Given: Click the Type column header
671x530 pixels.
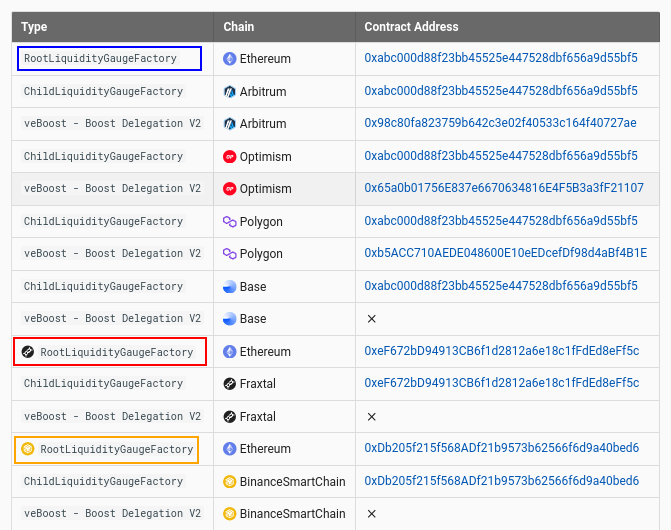Looking at the screenshot, I should click(34, 27).
